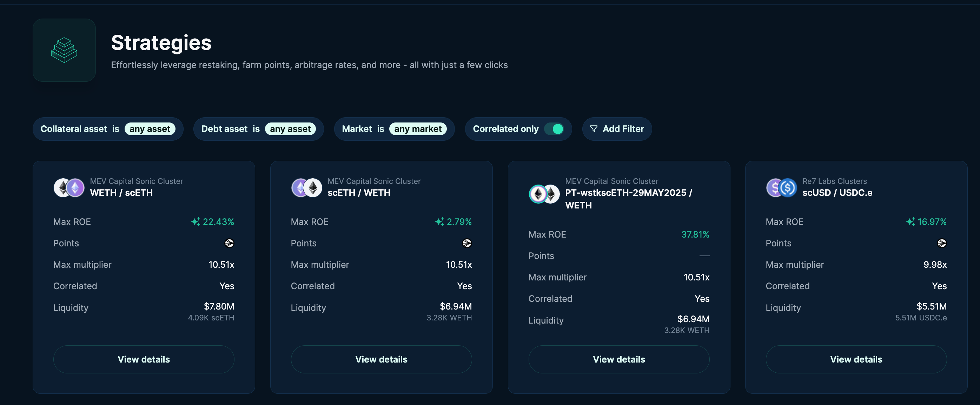Click the Points icon in the WETH / scETH card

pos(229,243)
